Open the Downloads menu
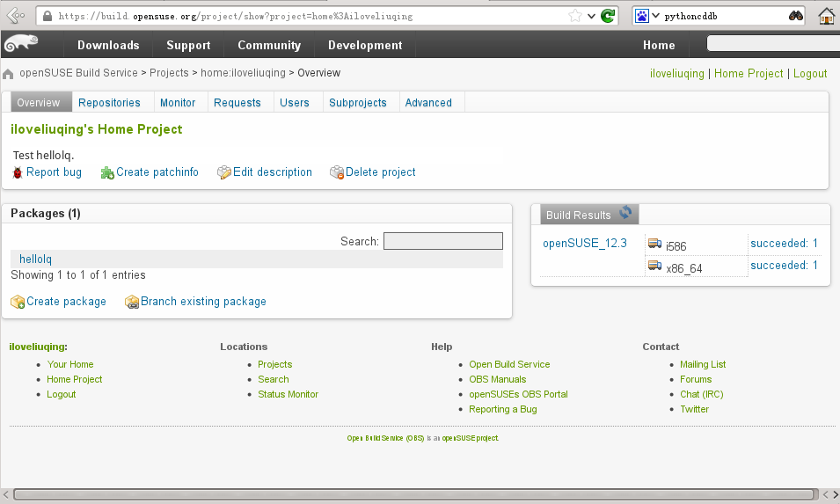The image size is (840, 504). click(x=108, y=45)
